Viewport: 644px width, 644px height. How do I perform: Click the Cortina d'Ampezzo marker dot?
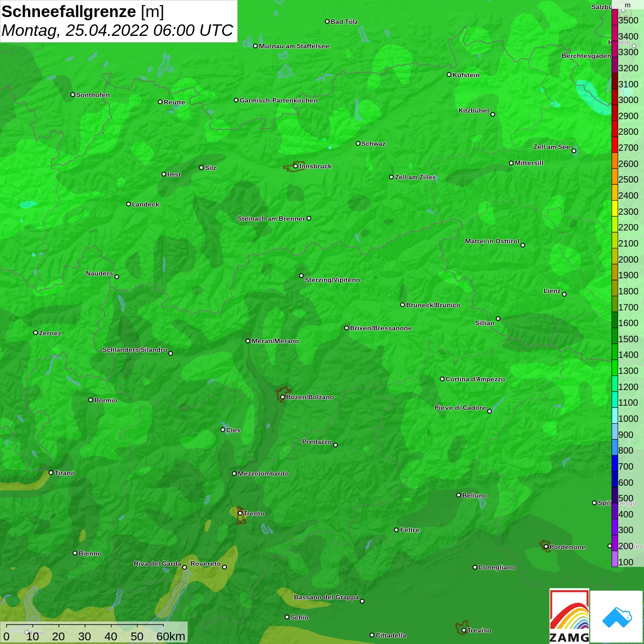pyautogui.click(x=442, y=379)
